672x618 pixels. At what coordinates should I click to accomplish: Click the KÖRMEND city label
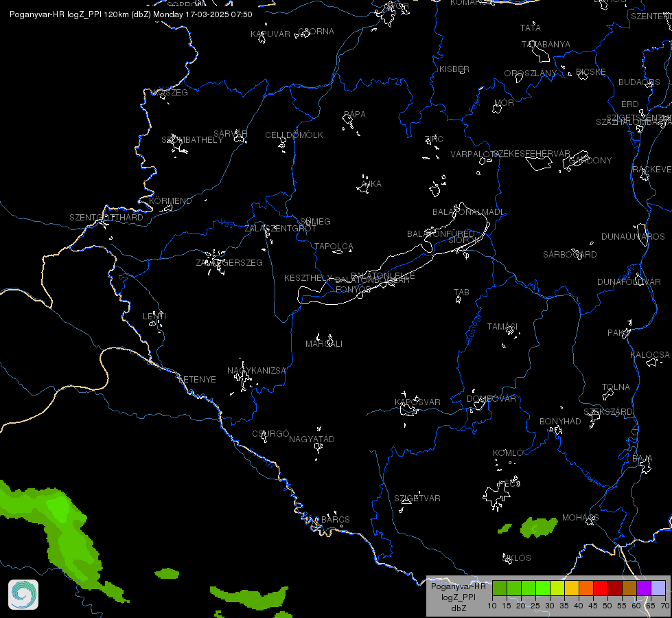170,201
